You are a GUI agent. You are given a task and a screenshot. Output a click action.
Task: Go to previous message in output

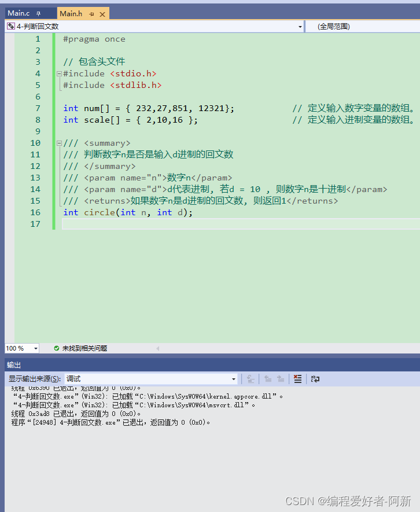(x=268, y=379)
